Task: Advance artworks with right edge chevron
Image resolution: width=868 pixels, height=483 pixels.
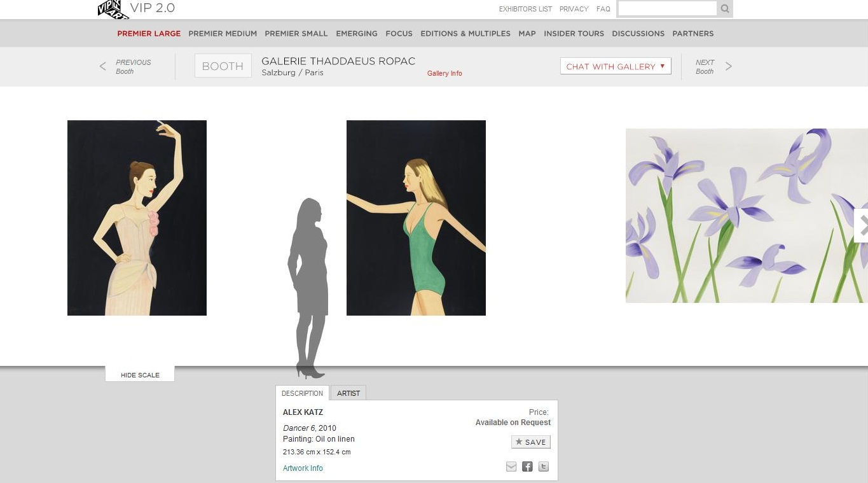Action: tap(862, 225)
